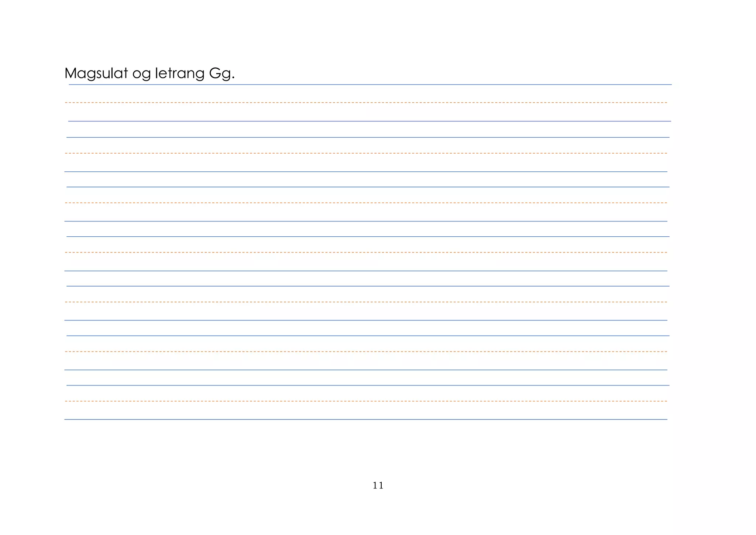
Task: Click the second solid blue line from the top
Action: 369,121
